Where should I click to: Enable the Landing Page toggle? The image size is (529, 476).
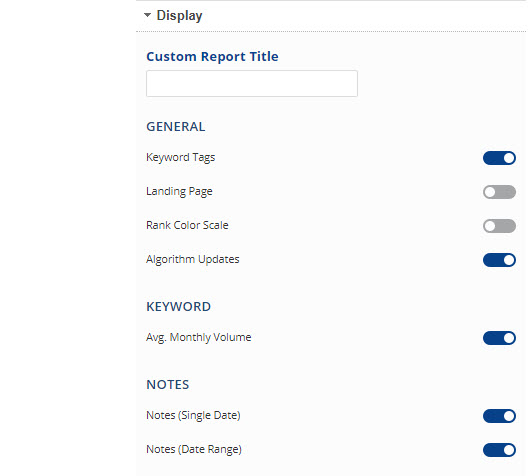pyautogui.click(x=499, y=192)
